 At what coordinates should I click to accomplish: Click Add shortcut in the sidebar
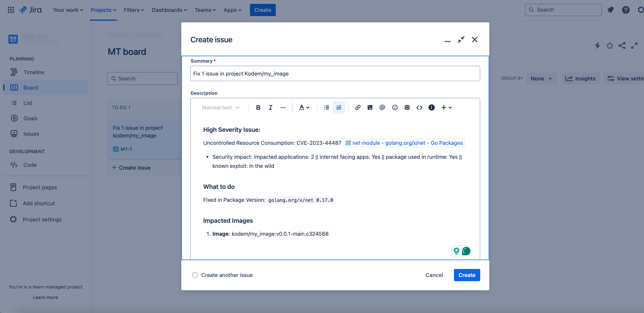tap(45, 203)
